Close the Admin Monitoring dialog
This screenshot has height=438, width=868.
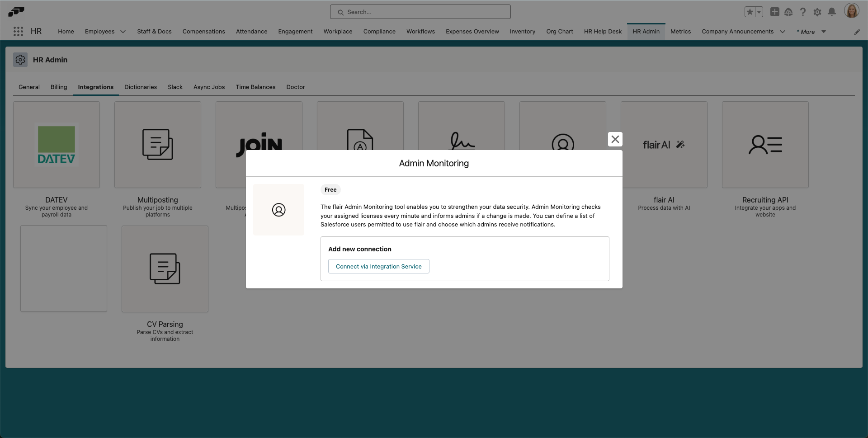coord(615,139)
